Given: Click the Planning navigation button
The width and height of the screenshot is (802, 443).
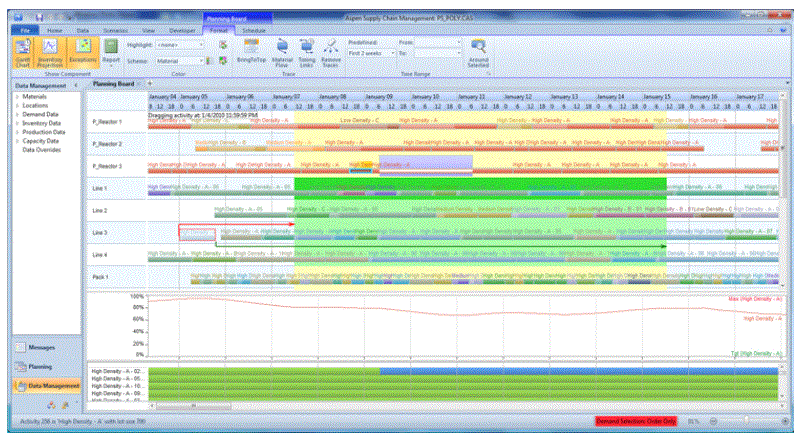Looking at the screenshot, I should tap(47, 367).
